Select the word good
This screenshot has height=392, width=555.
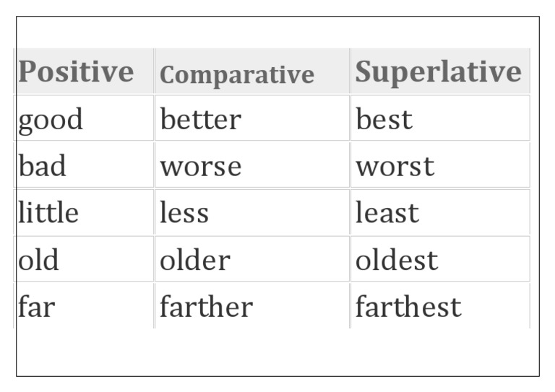(51, 120)
